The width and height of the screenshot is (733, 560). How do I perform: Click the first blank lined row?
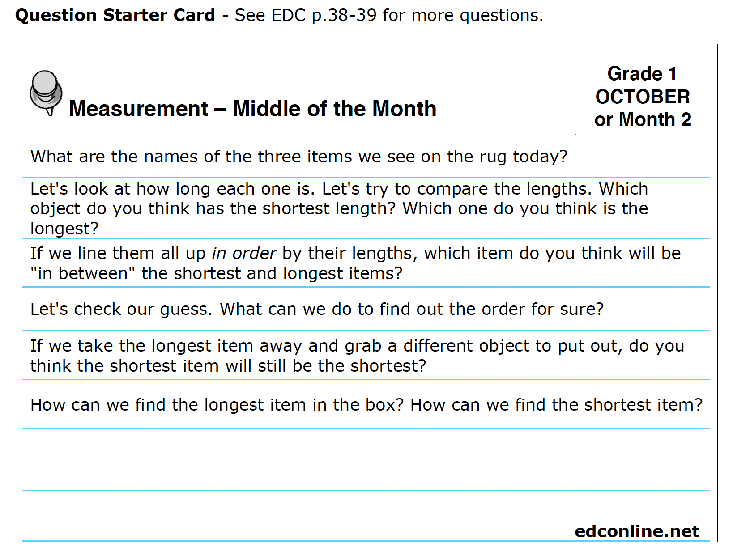coord(366,460)
